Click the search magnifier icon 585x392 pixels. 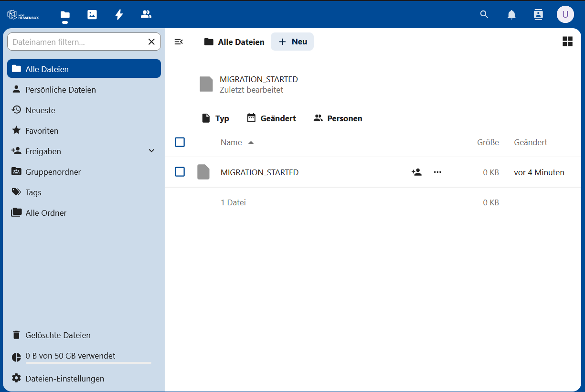click(484, 14)
